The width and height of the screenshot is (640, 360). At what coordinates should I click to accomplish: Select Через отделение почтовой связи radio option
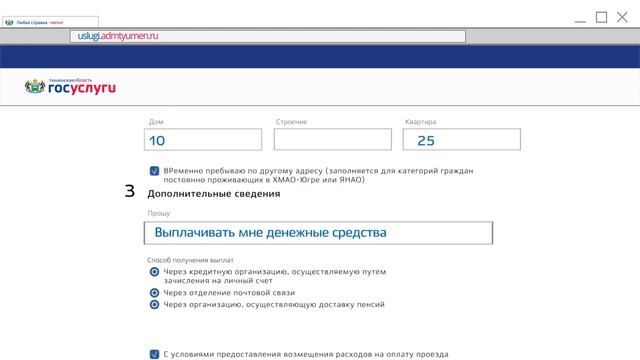154,293
